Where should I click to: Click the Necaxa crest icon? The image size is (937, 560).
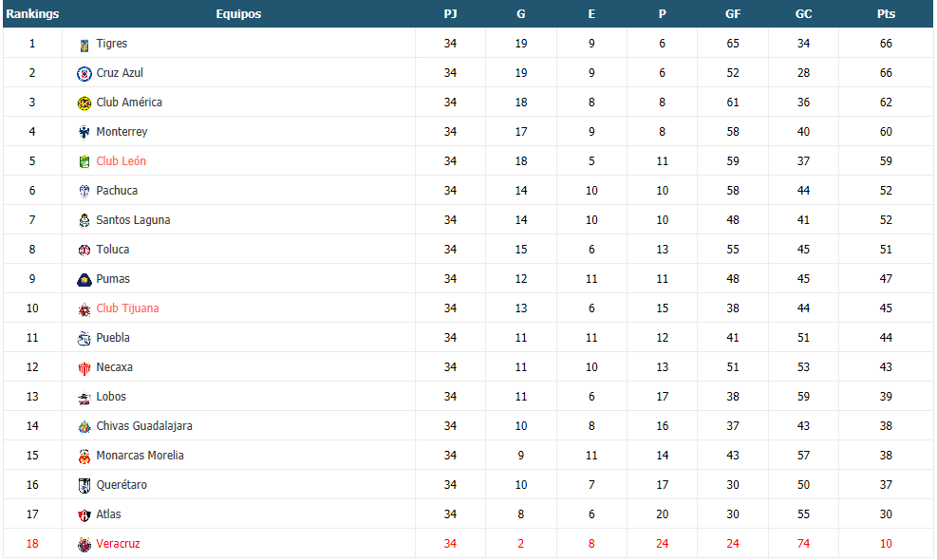(x=84, y=368)
